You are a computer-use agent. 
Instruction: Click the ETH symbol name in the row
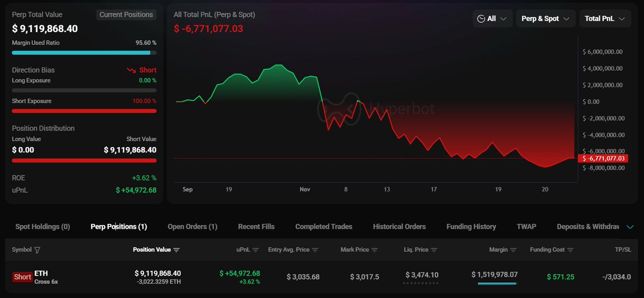point(41,273)
